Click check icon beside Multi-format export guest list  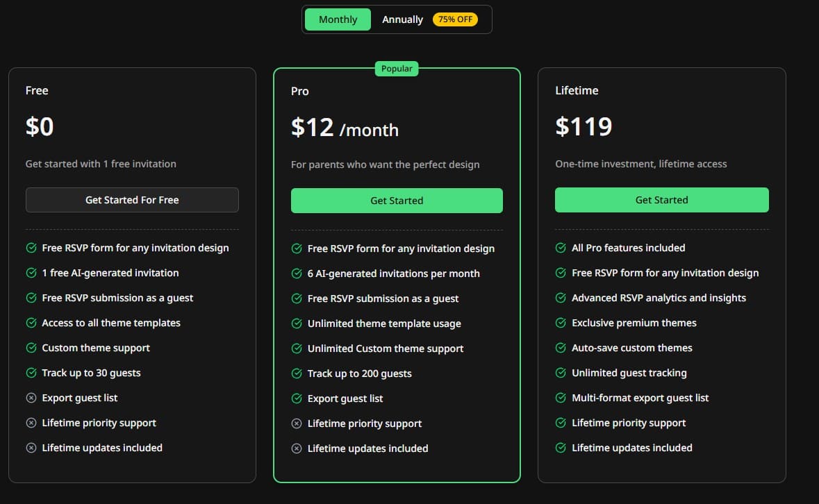click(x=561, y=398)
